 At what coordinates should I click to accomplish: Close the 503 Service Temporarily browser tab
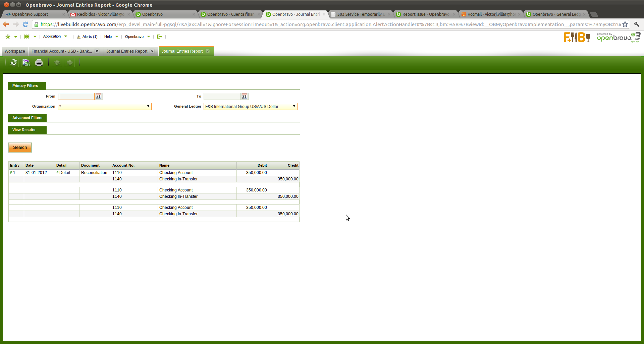point(389,14)
